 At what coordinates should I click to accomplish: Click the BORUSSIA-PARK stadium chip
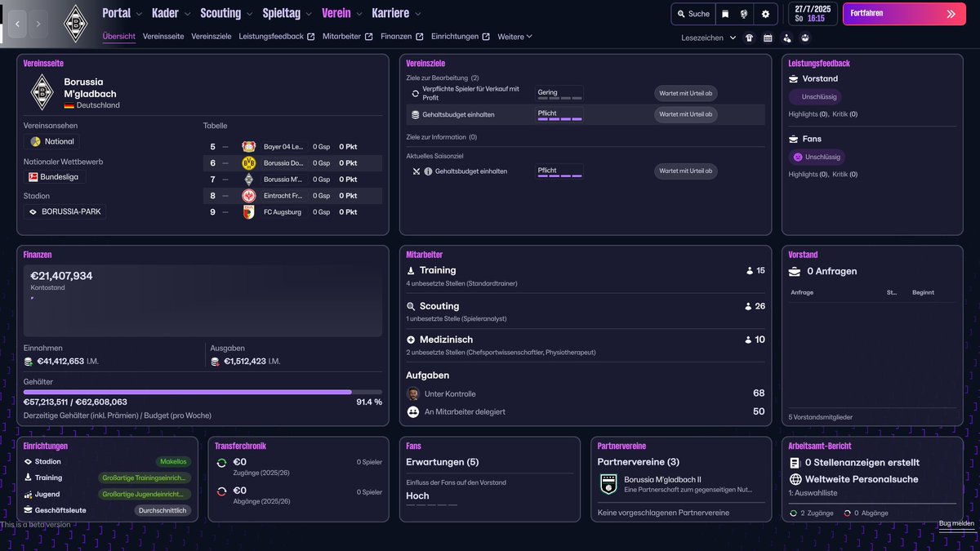click(65, 211)
